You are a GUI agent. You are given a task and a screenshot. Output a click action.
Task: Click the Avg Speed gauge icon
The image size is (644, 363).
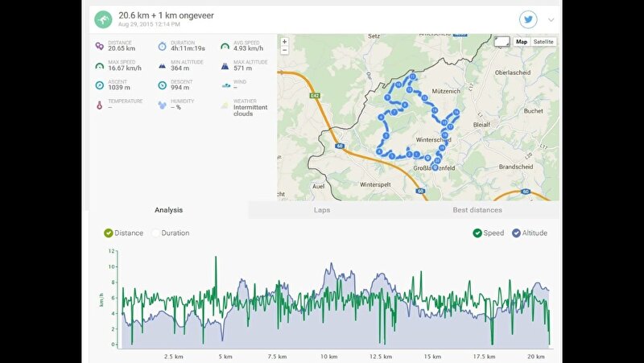tap(225, 46)
